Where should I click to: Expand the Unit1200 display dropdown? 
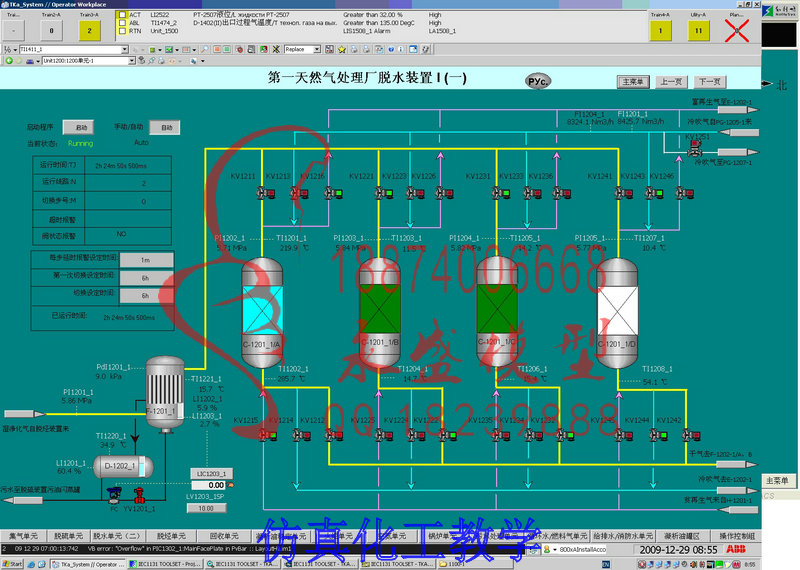pyautogui.click(x=132, y=61)
